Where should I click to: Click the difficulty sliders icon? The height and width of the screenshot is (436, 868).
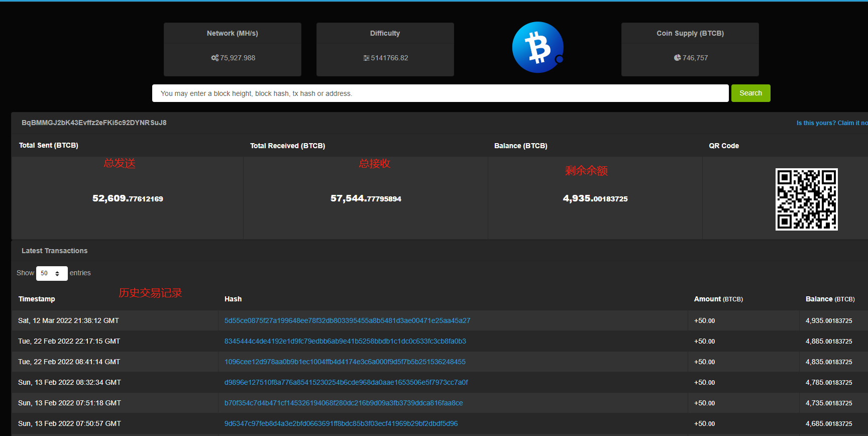pos(366,58)
